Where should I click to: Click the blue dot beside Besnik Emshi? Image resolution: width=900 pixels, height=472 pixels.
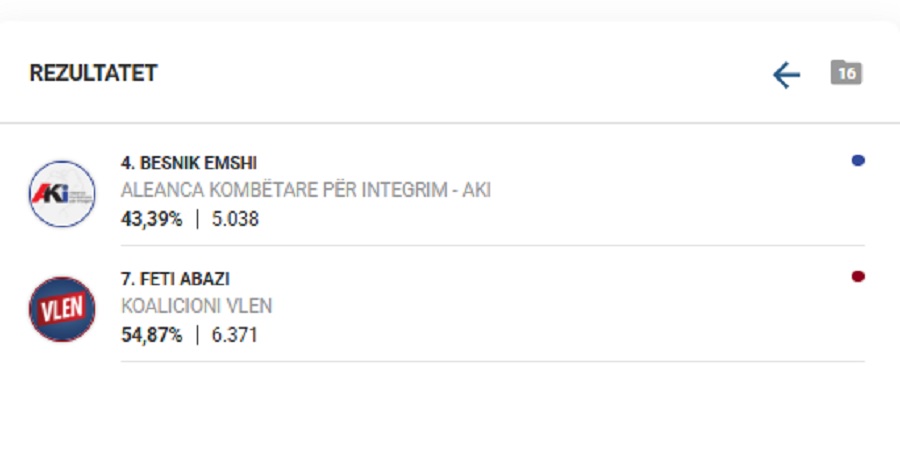(858, 161)
